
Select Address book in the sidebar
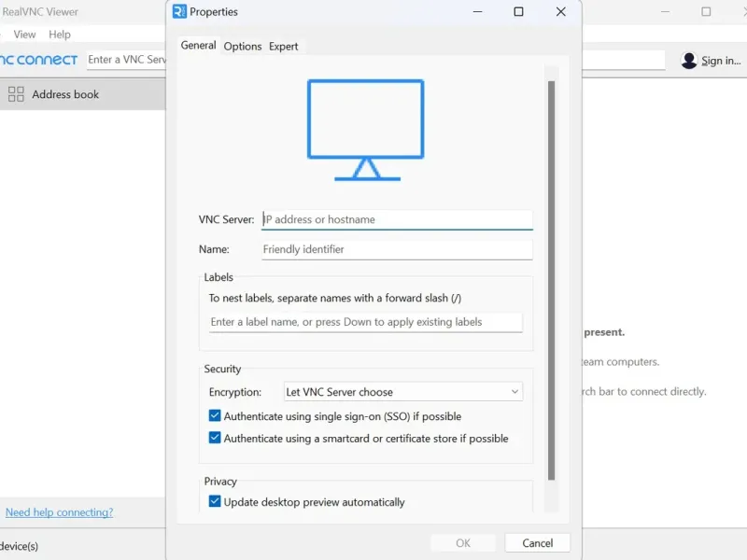tap(83, 94)
